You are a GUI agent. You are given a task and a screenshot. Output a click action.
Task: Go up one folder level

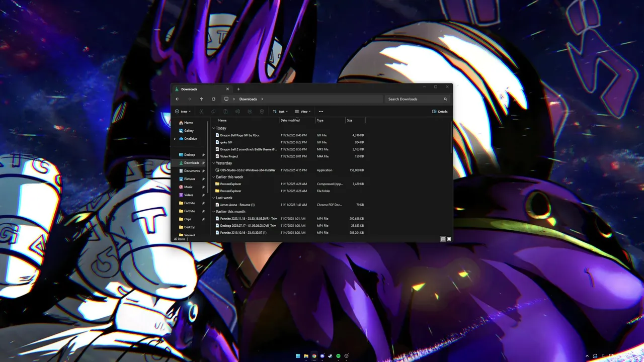(201, 99)
